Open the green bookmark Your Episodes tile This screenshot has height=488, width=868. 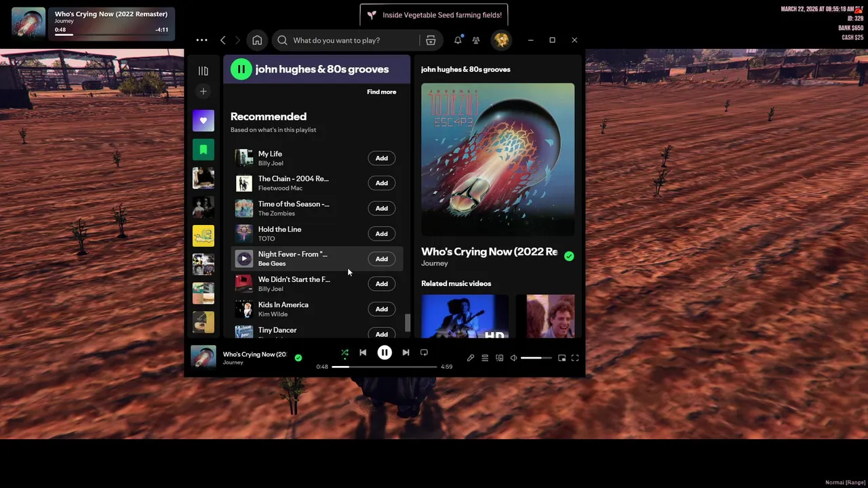pyautogui.click(x=203, y=149)
